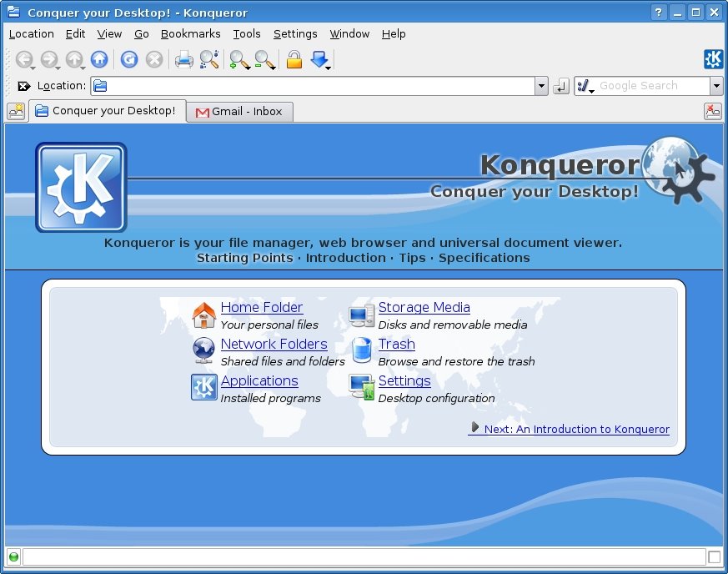Open the Specifications page link
The width and height of the screenshot is (728, 574).
pyautogui.click(x=484, y=258)
